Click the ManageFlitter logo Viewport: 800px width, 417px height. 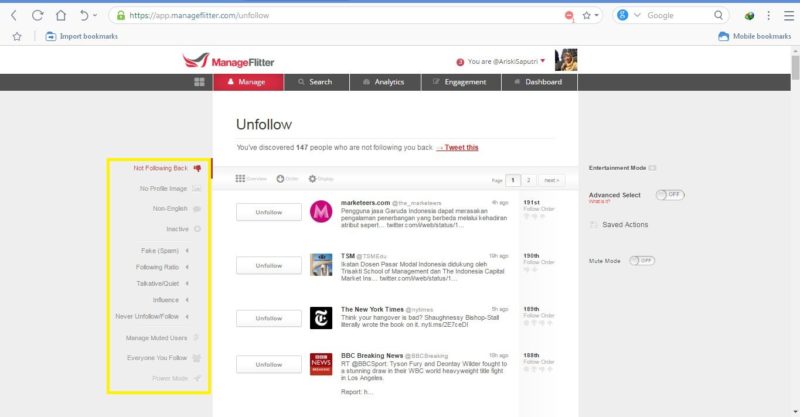(x=228, y=61)
